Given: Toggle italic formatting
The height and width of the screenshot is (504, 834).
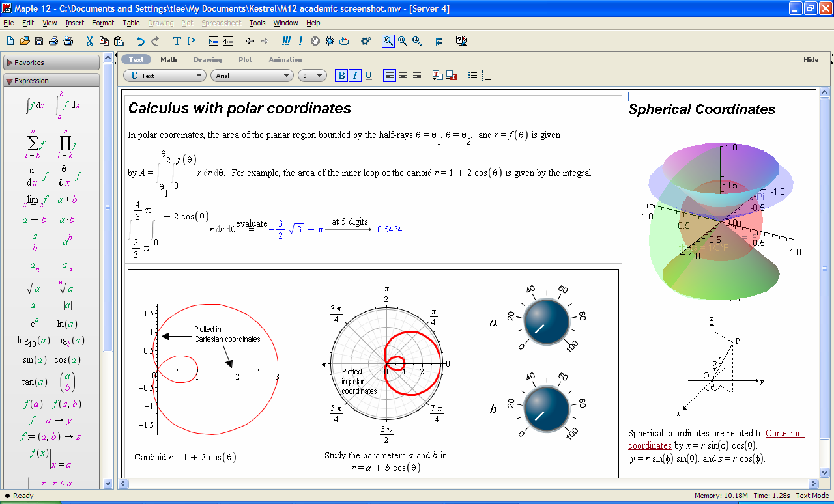Looking at the screenshot, I should (x=355, y=76).
